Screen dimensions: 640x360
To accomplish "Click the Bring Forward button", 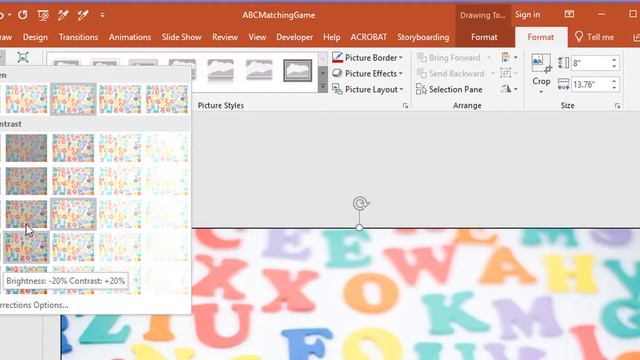I will [x=449, y=58].
